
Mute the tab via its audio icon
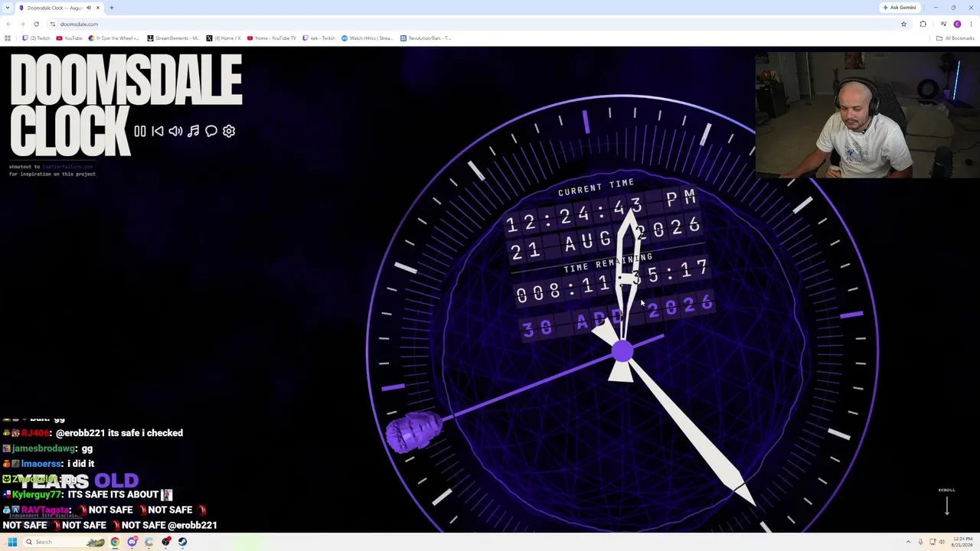pyautogui.click(x=89, y=8)
